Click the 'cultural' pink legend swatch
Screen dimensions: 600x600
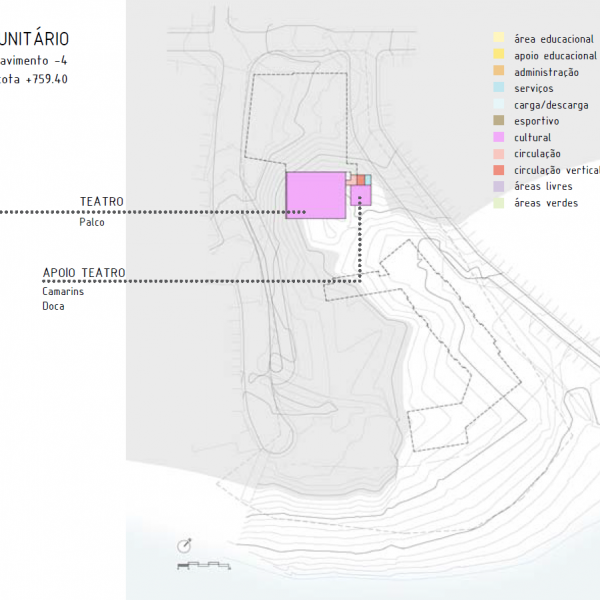point(498,138)
